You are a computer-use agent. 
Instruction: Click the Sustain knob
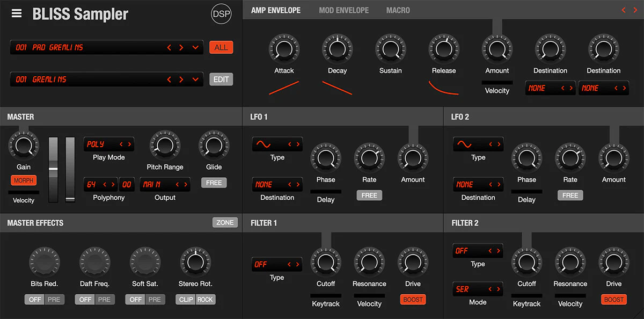click(x=390, y=49)
